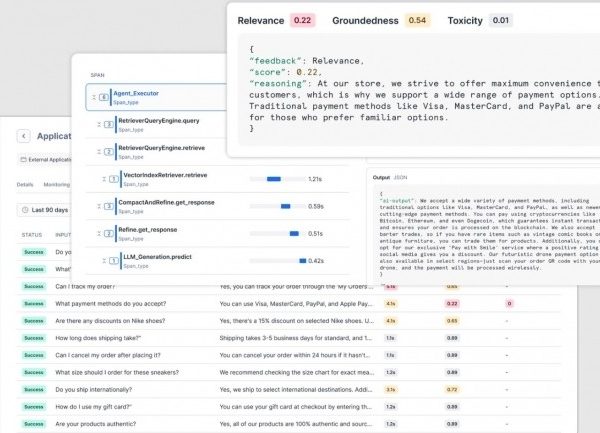Click the clock icon in Last 90 days filter
The image size is (600, 433).
pos(26,209)
